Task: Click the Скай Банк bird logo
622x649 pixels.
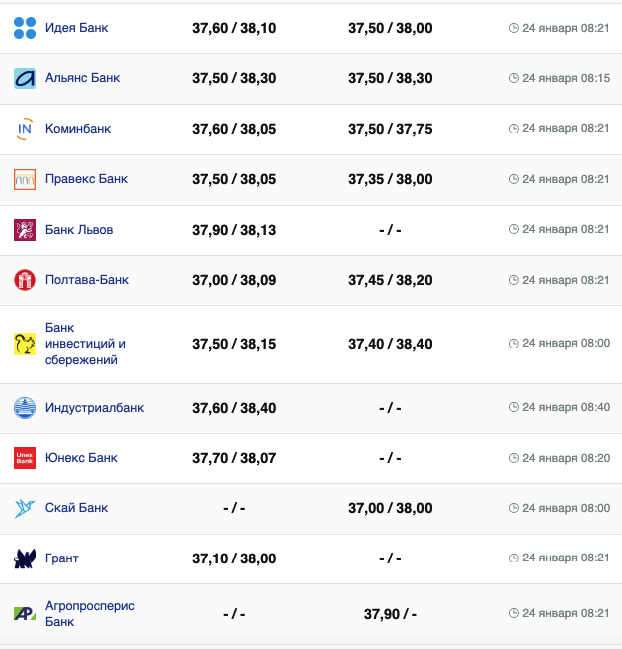Action: click(x=25, y=508)
